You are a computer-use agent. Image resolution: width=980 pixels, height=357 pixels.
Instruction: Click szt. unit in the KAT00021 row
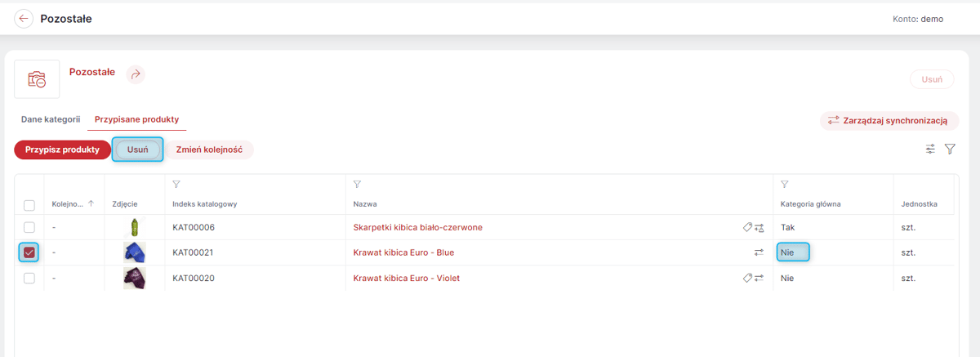click(909, 252)
